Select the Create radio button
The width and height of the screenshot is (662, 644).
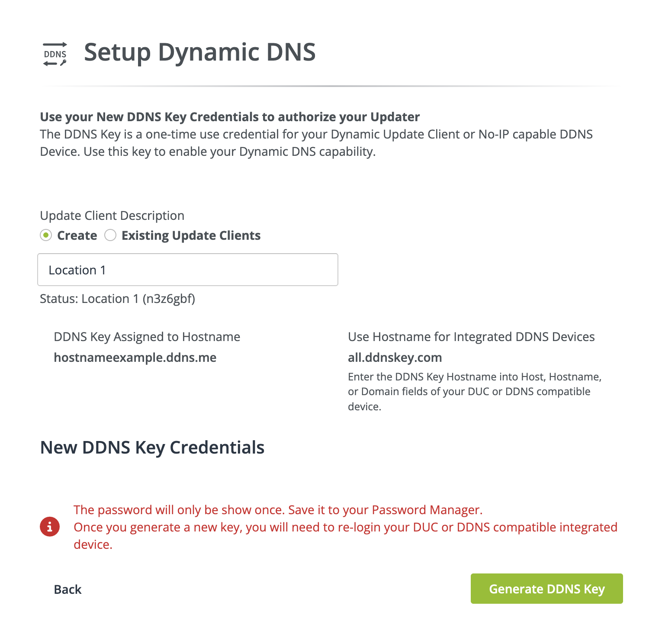point(46,235)
